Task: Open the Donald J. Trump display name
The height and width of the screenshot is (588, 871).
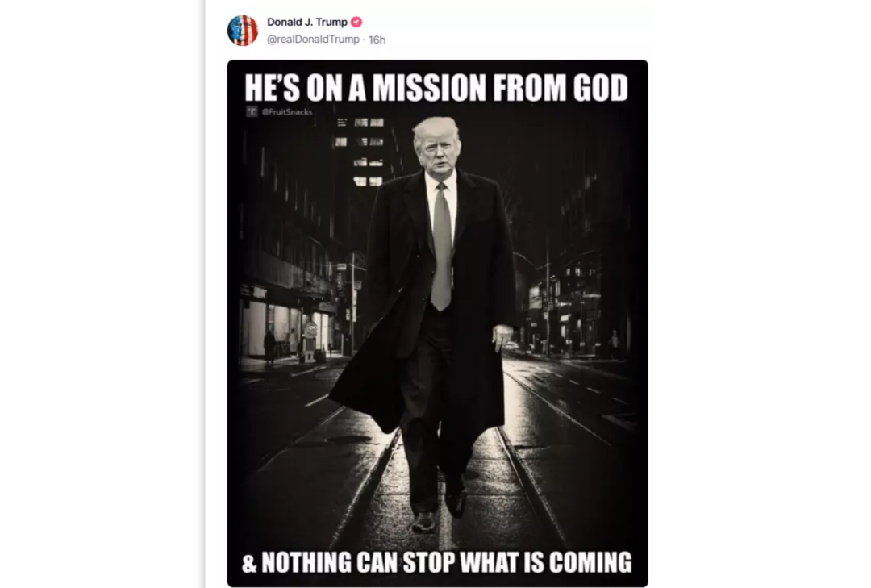Action: (307, 22)
